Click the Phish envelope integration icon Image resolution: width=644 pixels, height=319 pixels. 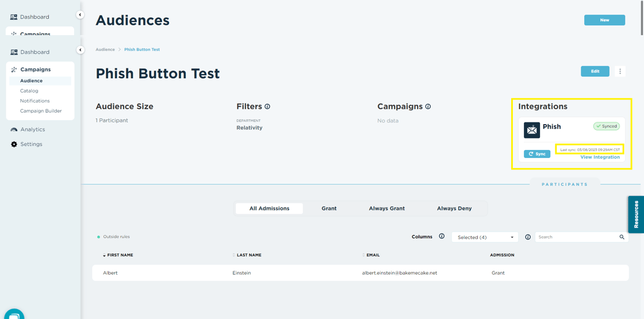click(532, 130)
